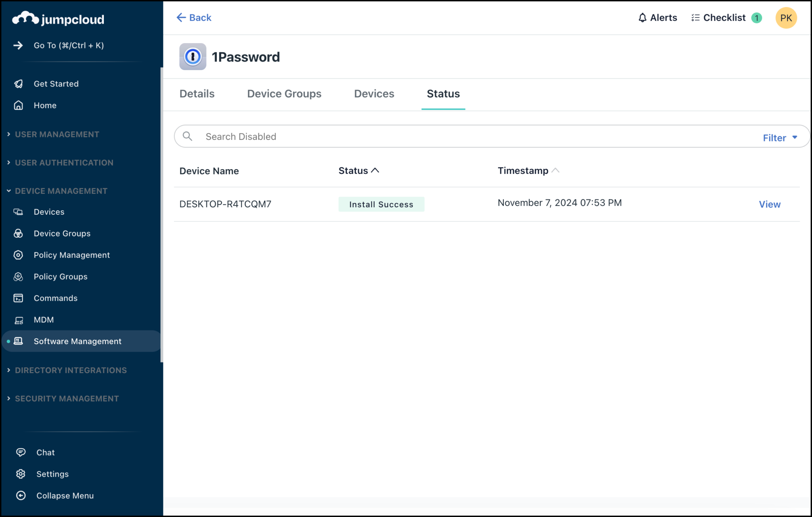Select the MDM laptop icon

coord(18,320)
